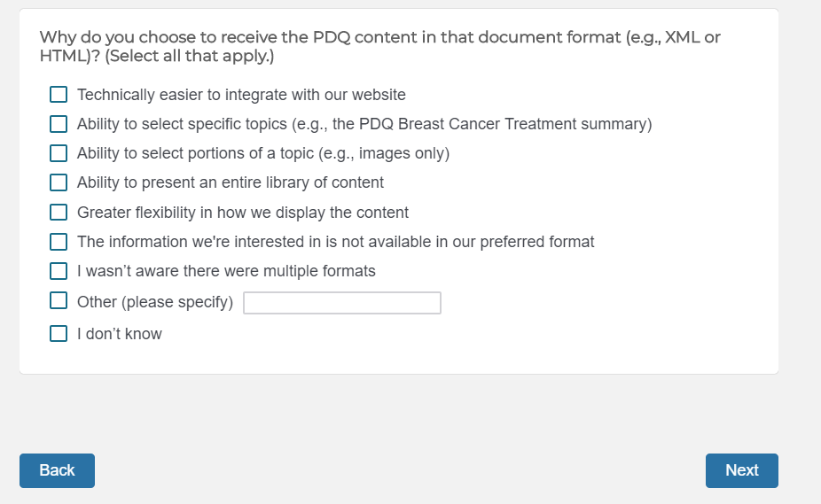Click the 'I don't know' label text
This screenshot has height=504, width=821.
[x=120, y=334]
